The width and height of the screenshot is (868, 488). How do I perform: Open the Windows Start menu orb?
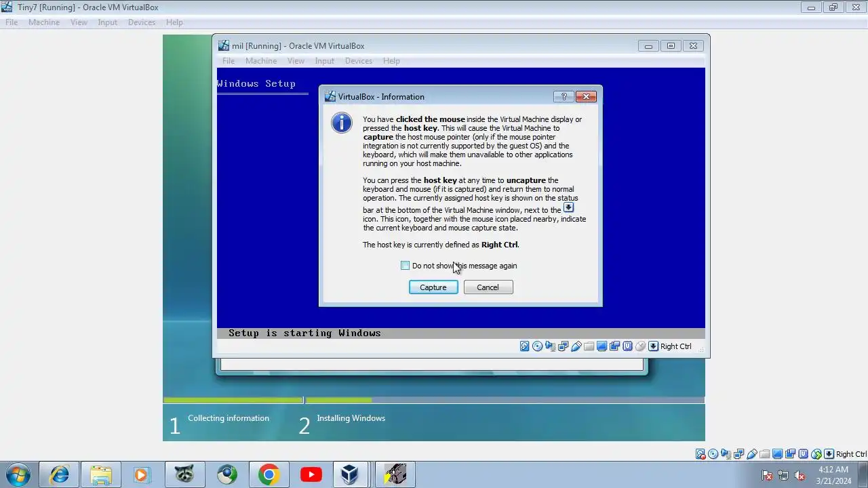18,474
